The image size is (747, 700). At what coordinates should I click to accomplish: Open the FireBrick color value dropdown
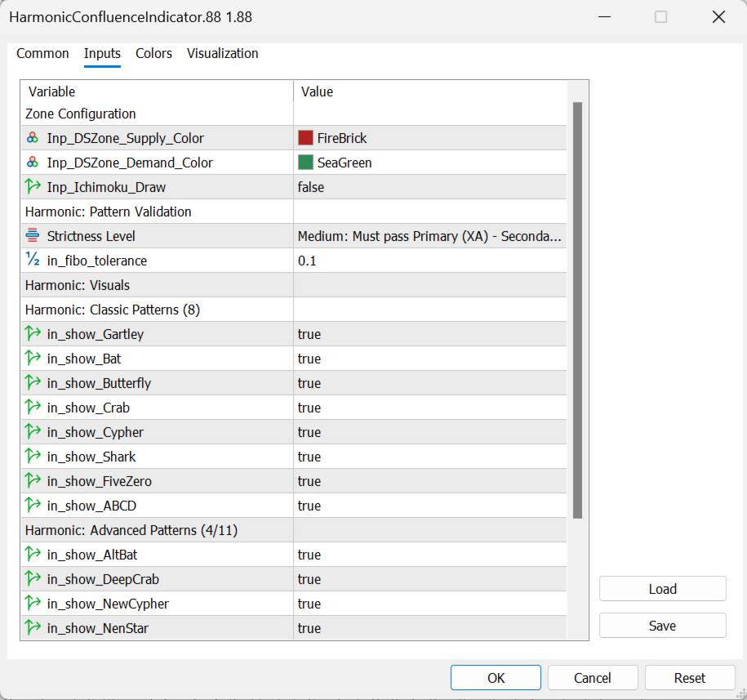[x=429, y=138]
